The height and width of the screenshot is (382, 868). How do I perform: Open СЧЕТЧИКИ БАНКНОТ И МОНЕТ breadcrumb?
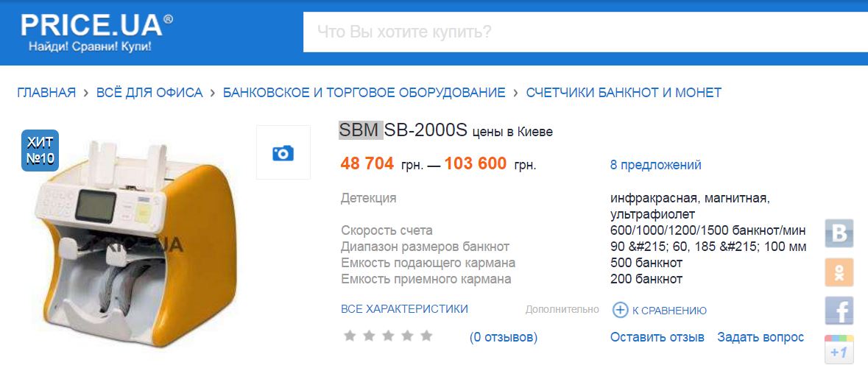624,93
